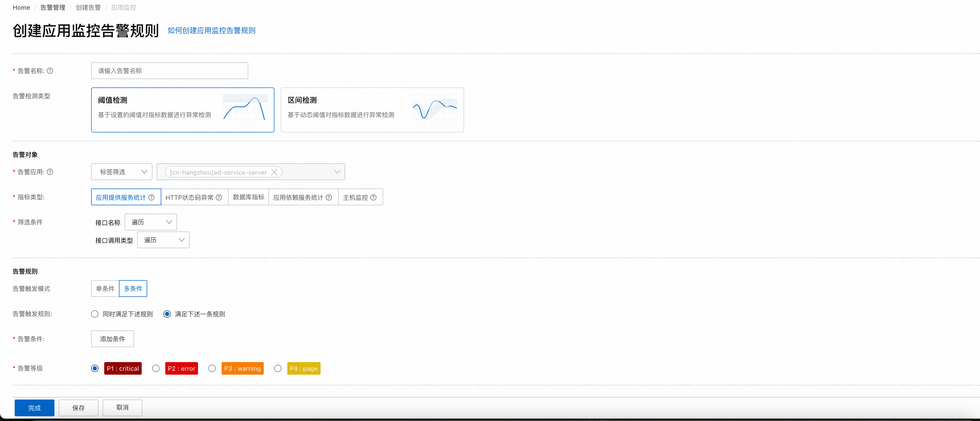
Task: Select P2 error alert level radio
Action: [156, 369]
